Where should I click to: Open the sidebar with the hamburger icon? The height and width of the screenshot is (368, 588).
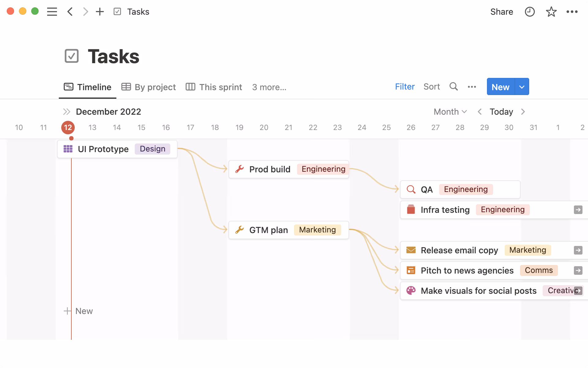point(52,12)
